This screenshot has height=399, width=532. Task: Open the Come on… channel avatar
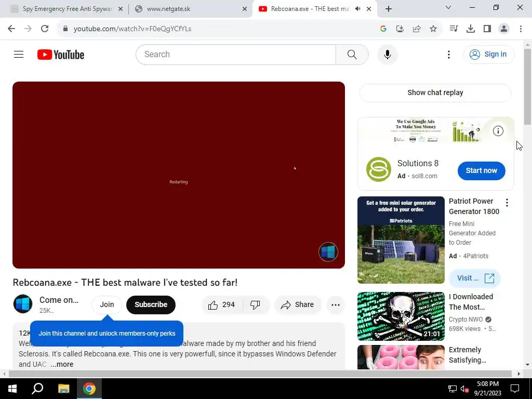click(x=23, y=304)
